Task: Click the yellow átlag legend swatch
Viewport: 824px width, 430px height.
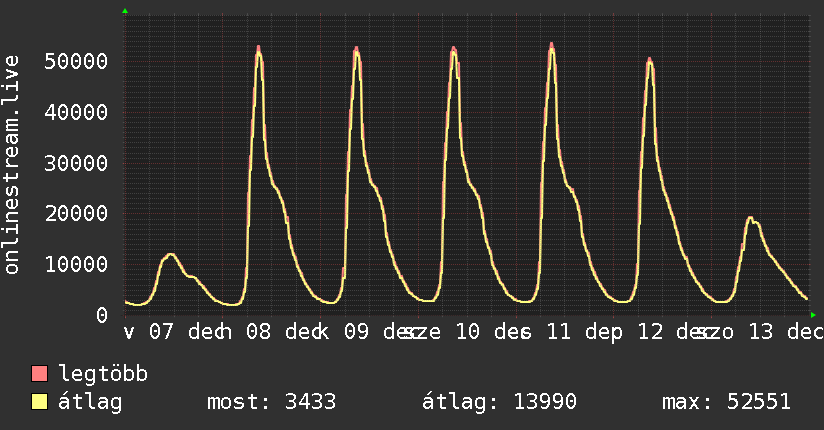Action: click(x=39, y=401)
